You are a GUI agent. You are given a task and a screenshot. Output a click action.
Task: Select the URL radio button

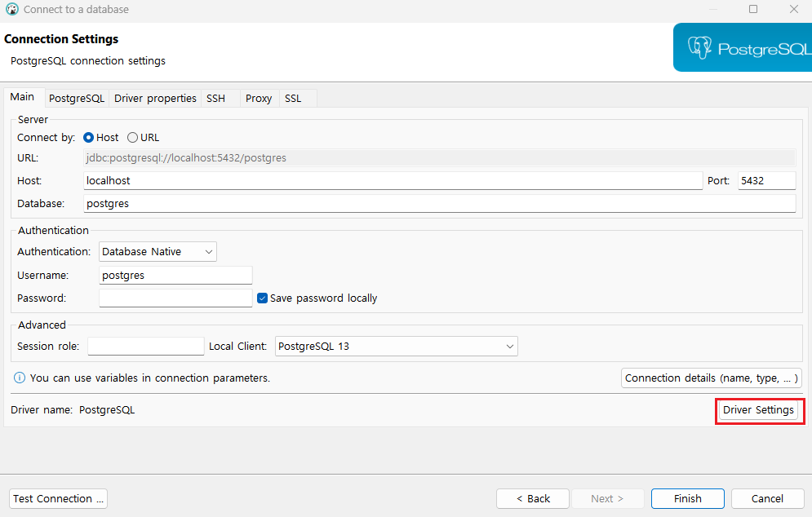132,138
